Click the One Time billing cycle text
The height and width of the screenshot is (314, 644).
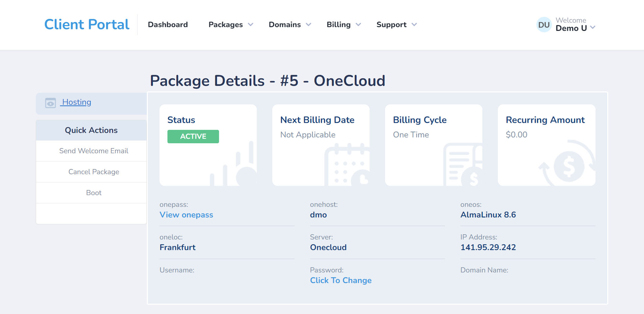coord(411,135)
